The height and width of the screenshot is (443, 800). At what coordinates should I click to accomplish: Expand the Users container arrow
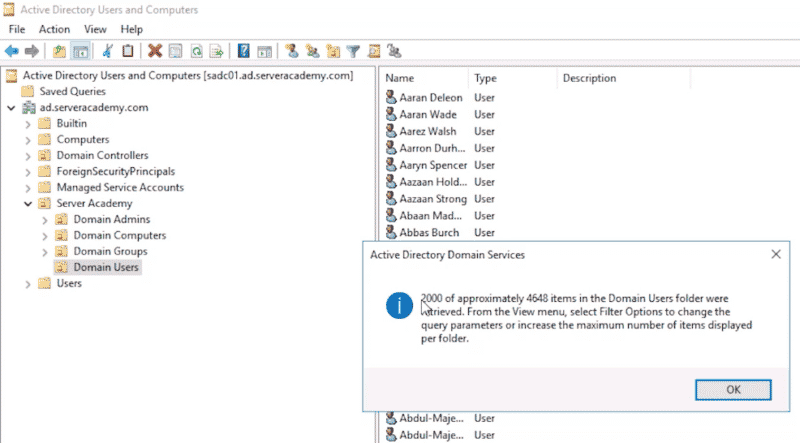(28, 284)
